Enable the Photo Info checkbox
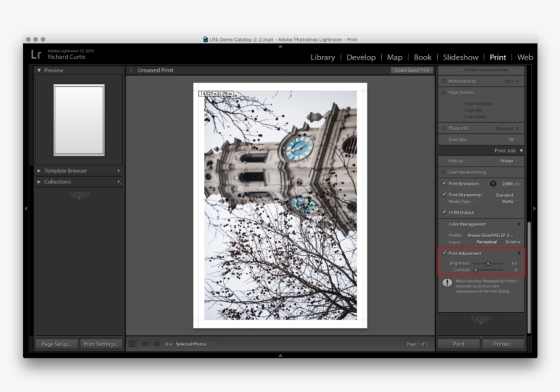The image size is (560, 392). [x=444, y=128]
